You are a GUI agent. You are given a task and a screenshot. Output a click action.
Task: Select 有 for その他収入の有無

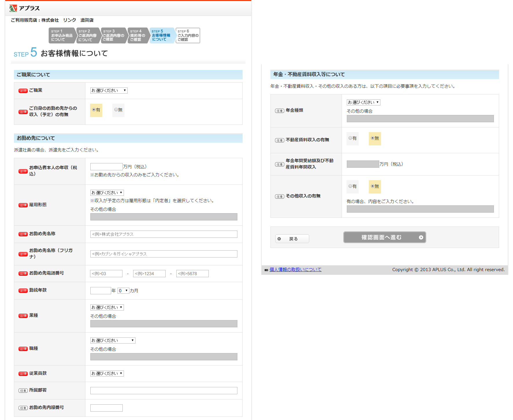(350, 186)
